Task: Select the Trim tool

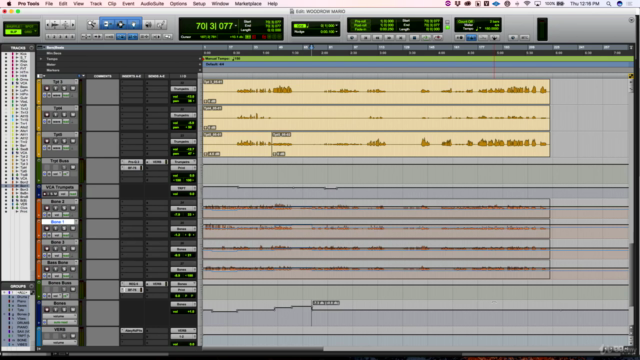Action: 107,25
